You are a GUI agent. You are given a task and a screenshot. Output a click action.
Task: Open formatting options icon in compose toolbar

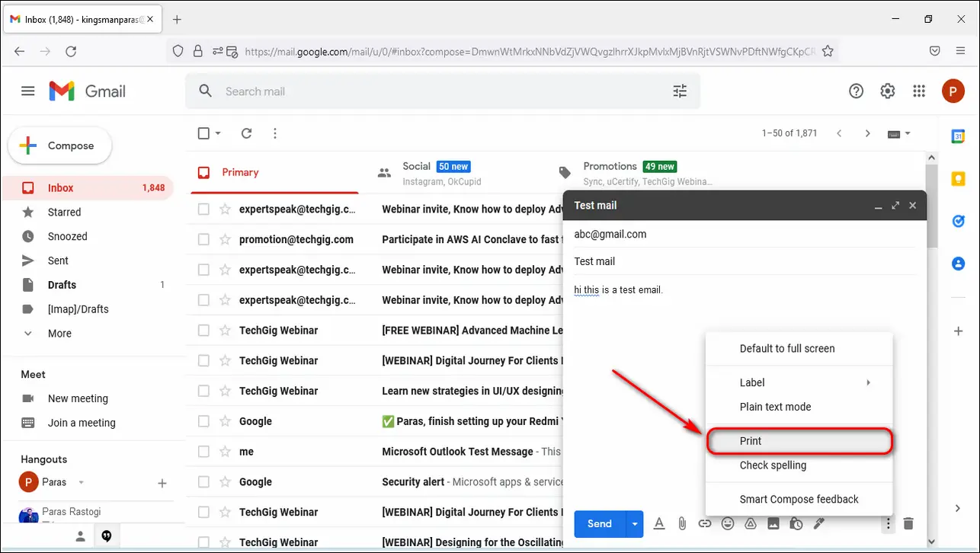(x=660, y=523)
